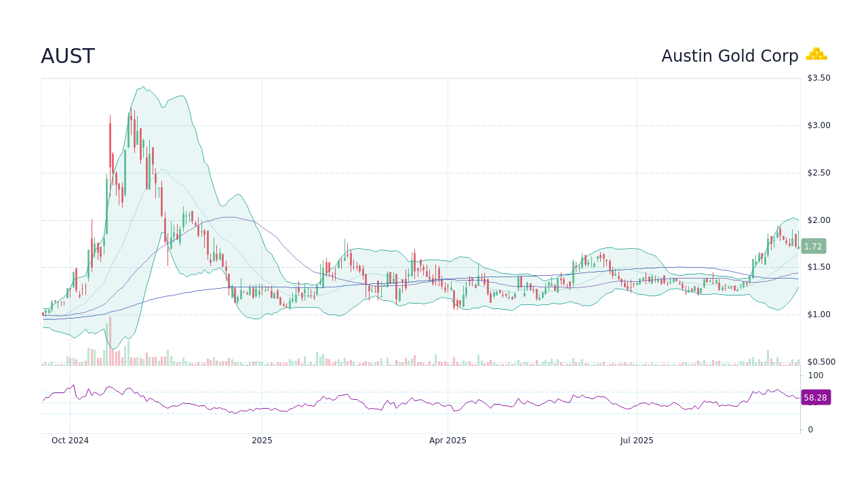Toggle the RSI indicator panel
The image size is (868, 488).
pos(420,400)
